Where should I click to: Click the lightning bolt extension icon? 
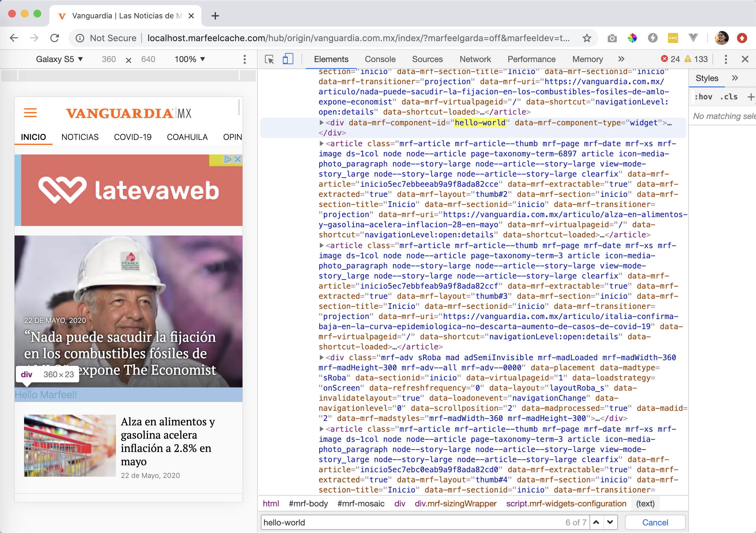coord(652,38)
